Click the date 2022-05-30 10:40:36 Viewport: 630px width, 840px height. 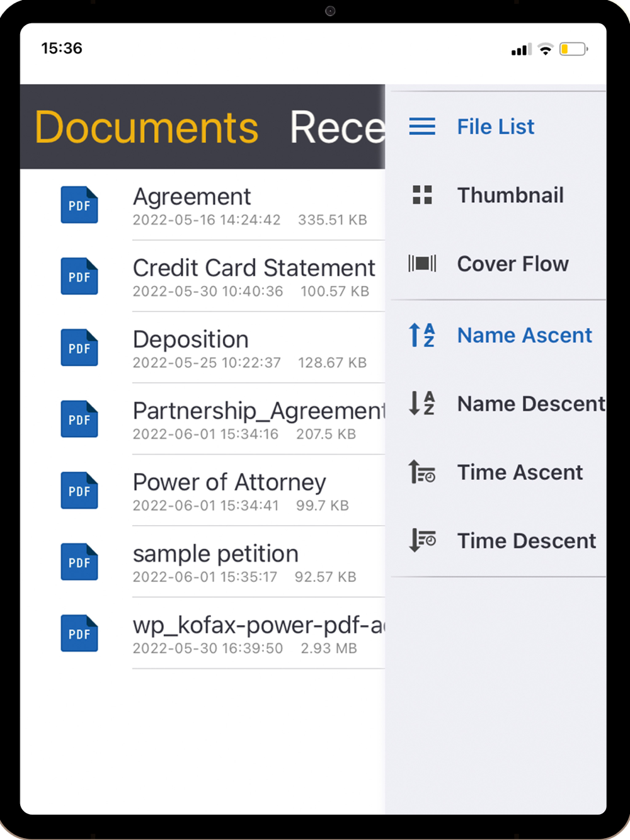[207, 292]
